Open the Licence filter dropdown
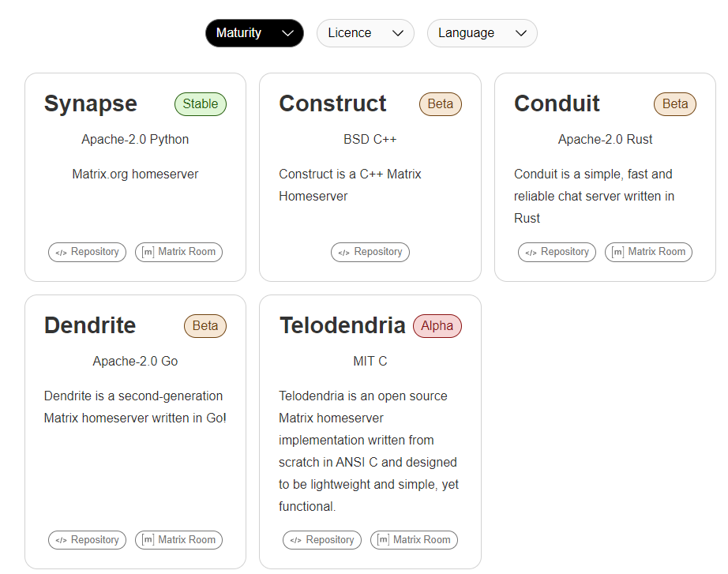 [x=366, y=33]
